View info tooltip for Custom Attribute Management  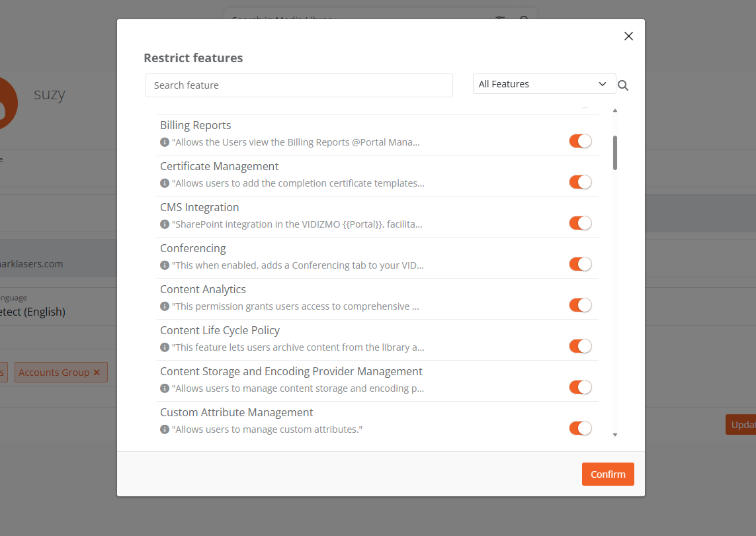[163, 429]
